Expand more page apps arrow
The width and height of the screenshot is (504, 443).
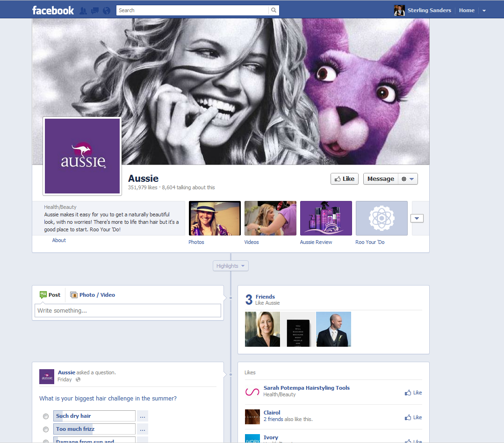click(x=417, y=218)
